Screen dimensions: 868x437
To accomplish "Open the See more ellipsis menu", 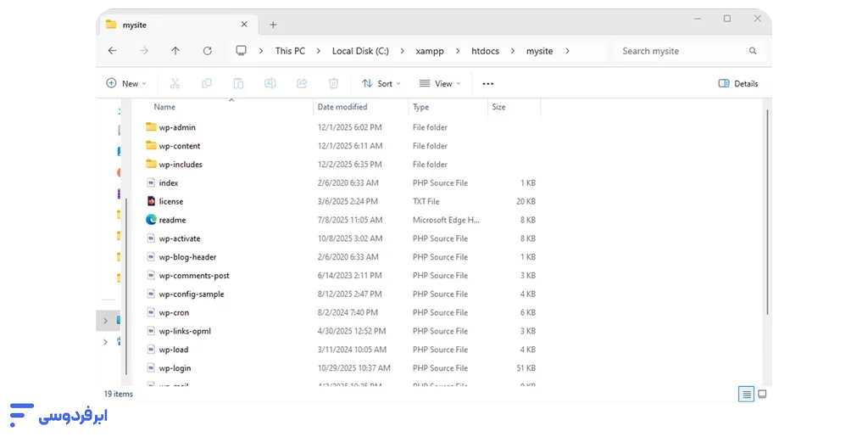I will point(487,84).
